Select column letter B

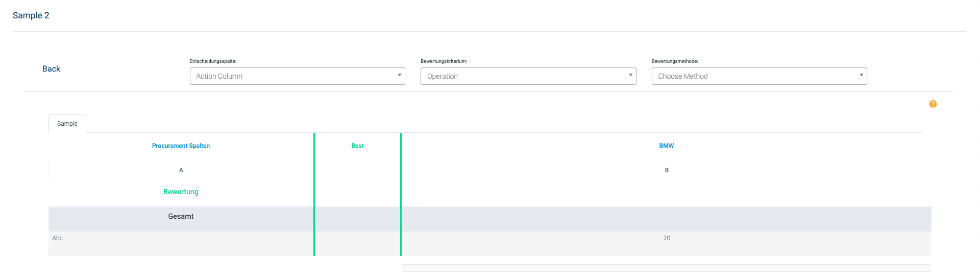tap(666, 170)
